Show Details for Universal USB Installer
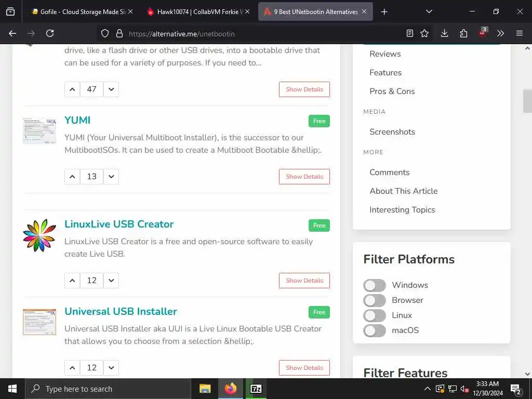Screen dimensions: 532x399 coord(304,368)
